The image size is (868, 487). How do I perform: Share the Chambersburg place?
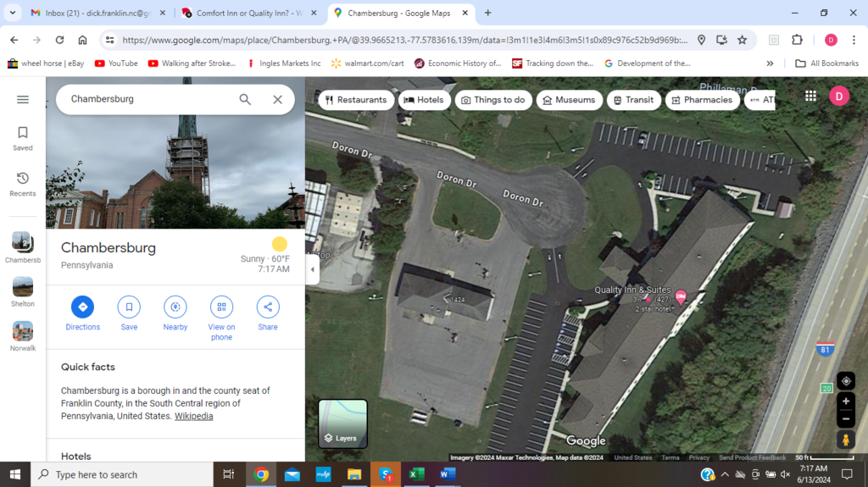tap(267, 313)
